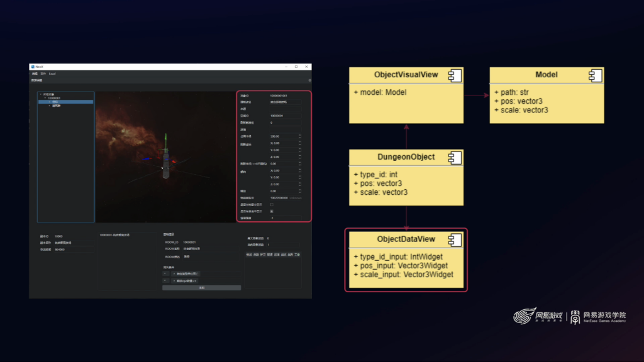Click the DungeonObject component icon

pyautogui.click(x=455, y=158)
